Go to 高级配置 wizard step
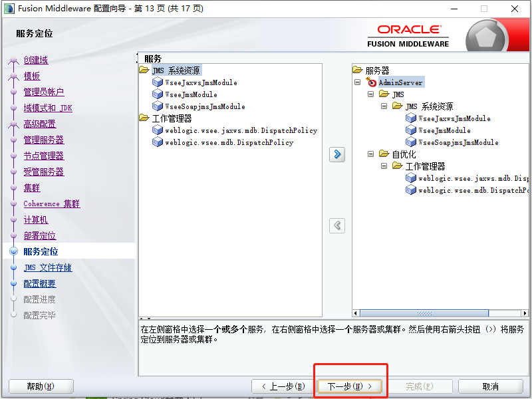This screenshot has width=532, height=399. click(40, 124)
